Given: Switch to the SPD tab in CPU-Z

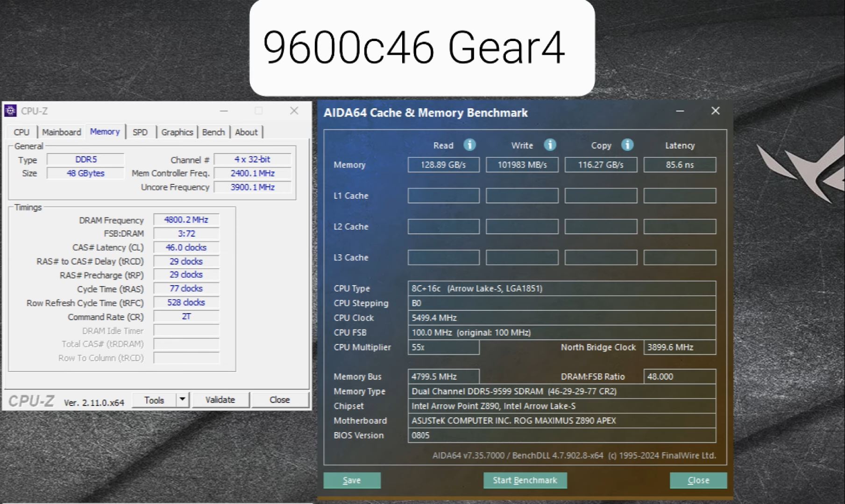Looking at the screenshot, I should tap(141, 132).
